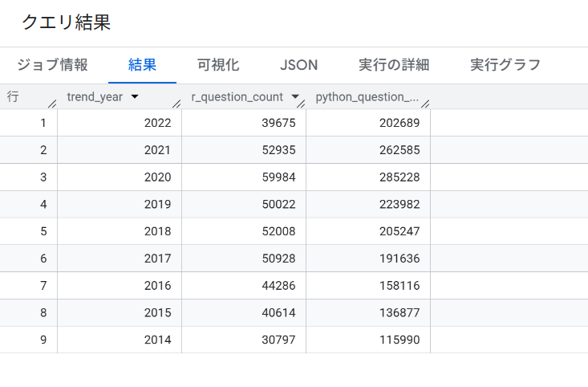Click the r_question_count column resize handle
Image resolution: width=588 pixels, height=387 pixels.
[x=301, y=102]
